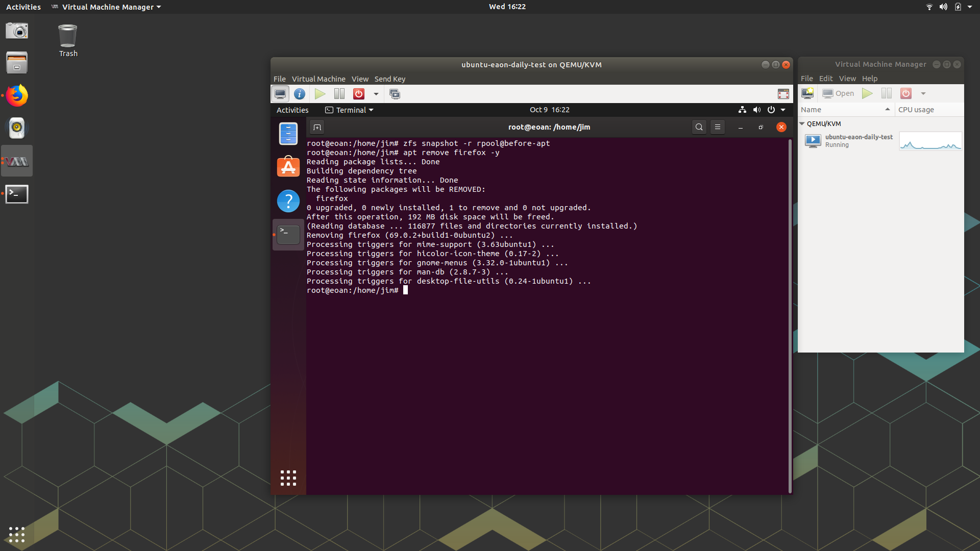Click guest network status icon

coord(742,110)
